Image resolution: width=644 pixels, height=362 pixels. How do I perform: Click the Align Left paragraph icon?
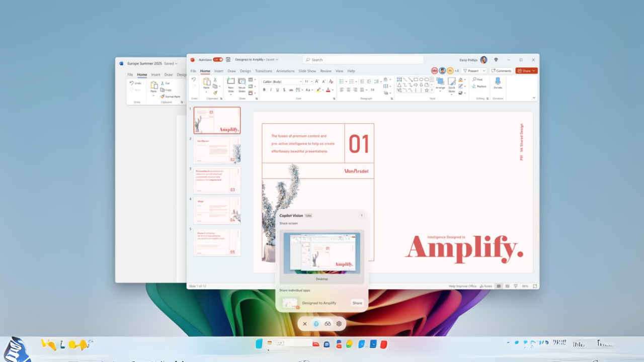(341, 90)
